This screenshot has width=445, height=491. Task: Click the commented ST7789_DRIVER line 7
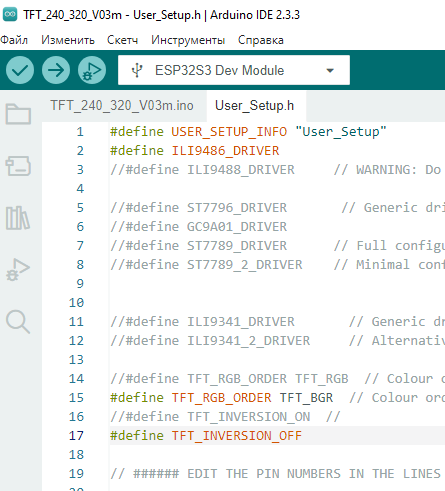198,246
